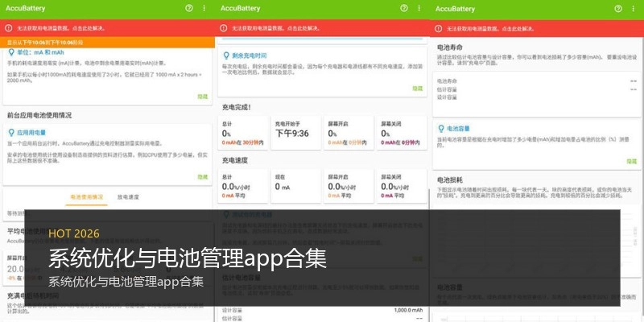Open 屏幕关闭 0% card under 充电完成
644x322 pixels.
click(x=402, y=133)
